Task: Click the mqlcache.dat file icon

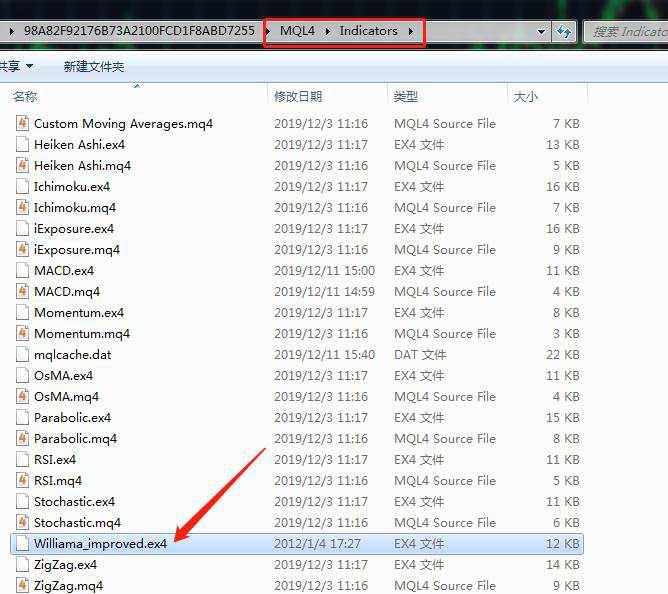Action: pyautogui.click(x=23, y=354)
